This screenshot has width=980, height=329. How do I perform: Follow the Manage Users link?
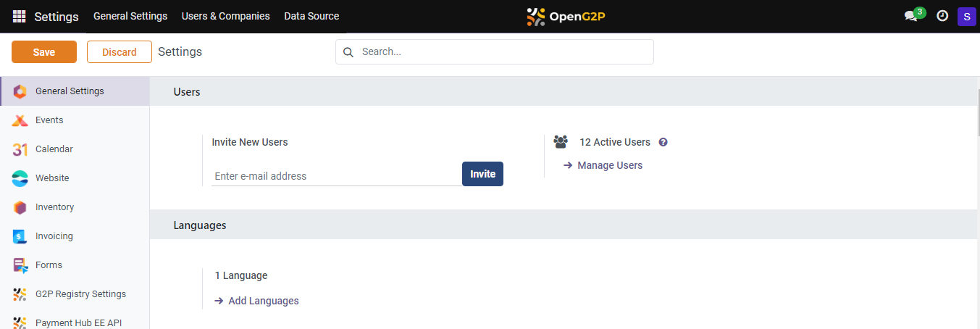click(609, 165)
